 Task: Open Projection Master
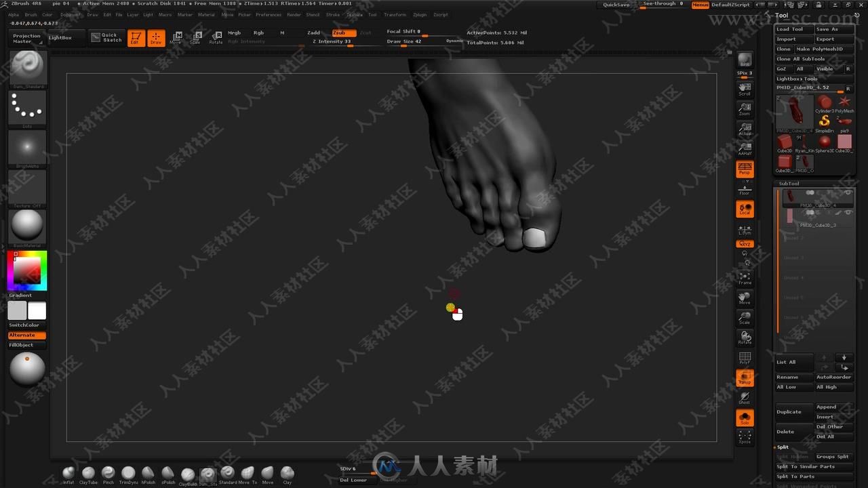click(27, 39)
